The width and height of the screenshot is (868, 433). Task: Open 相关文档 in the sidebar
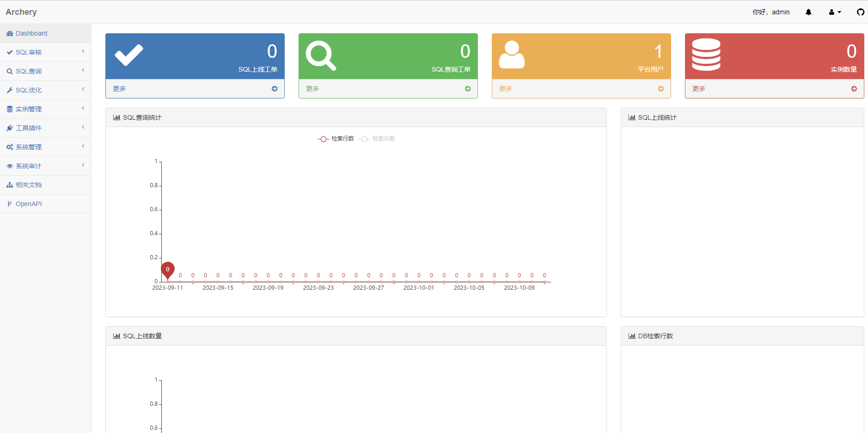(x=29, y=185)
